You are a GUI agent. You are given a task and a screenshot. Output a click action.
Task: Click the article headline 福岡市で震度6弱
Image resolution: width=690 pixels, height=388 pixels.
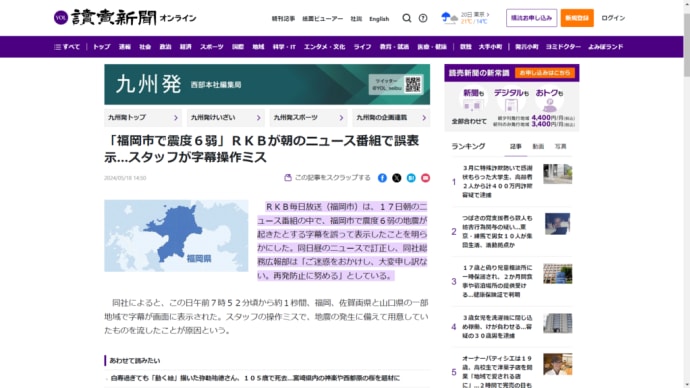click(x=261, y=149)
